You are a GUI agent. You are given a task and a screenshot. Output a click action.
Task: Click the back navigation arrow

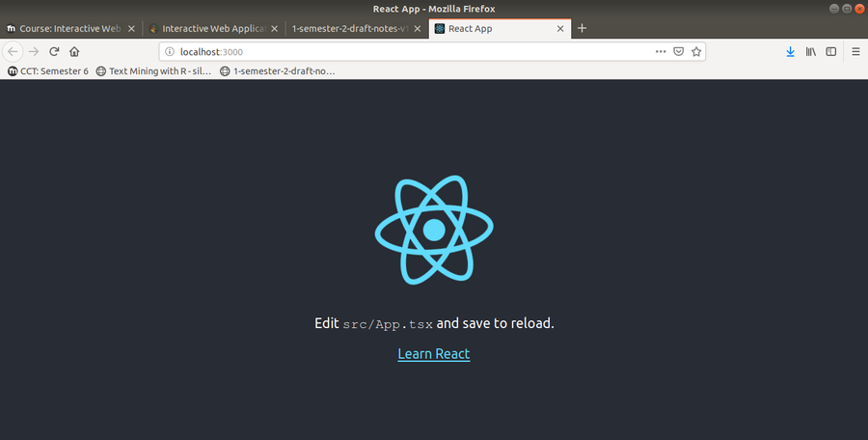pyautogui.click(x=14, y=51)
